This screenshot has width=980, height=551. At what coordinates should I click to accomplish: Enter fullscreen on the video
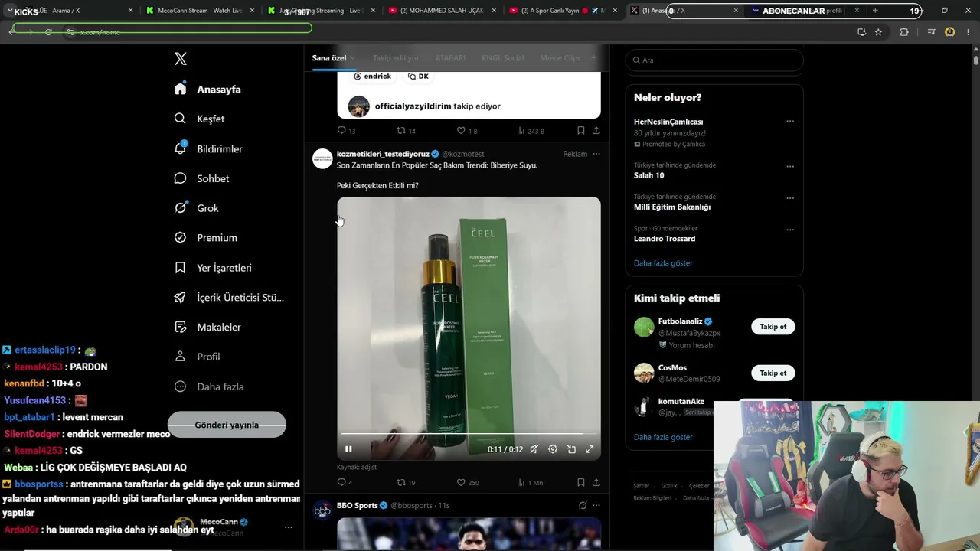pos(590,449)
